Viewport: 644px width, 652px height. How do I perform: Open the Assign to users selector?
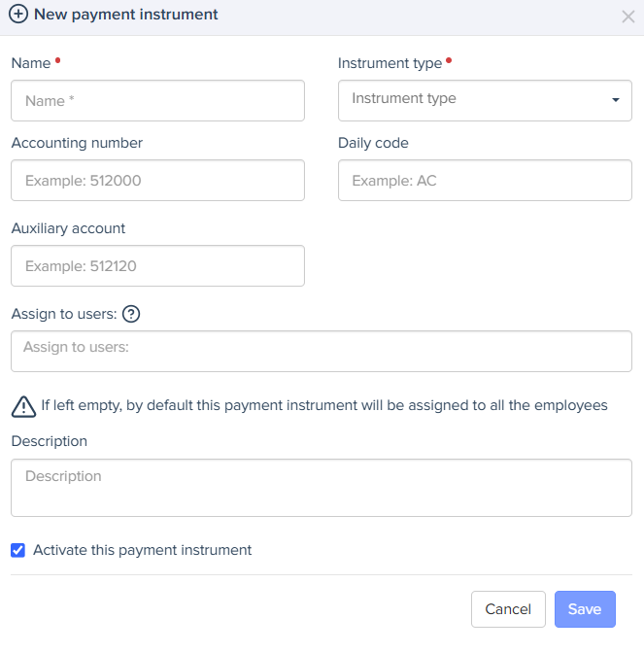tap(321, 351)
